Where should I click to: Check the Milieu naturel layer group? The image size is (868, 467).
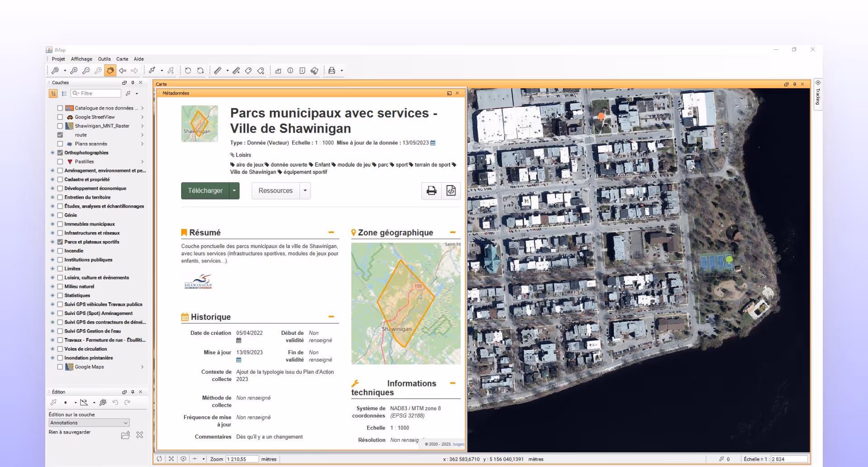point(60,286)
